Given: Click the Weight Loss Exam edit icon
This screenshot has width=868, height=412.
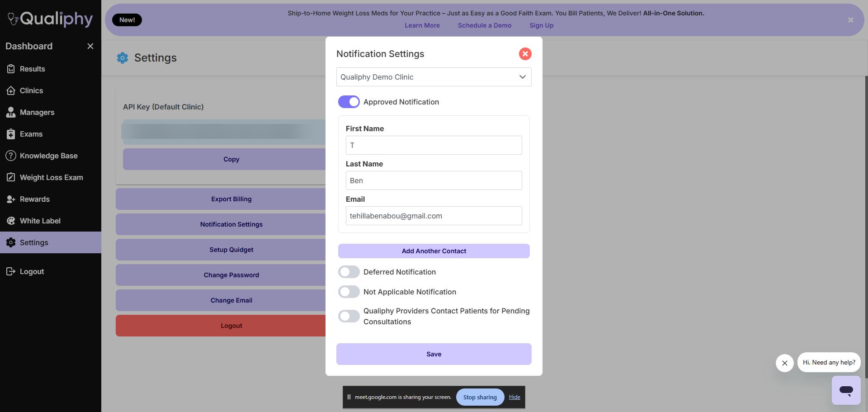Looking at the screenshot, I should [x=11, y=177].
